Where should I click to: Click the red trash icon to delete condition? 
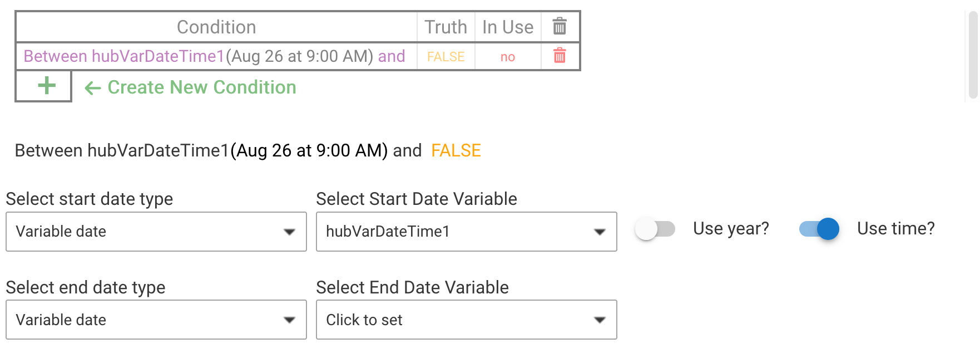[x=560, y=56]
